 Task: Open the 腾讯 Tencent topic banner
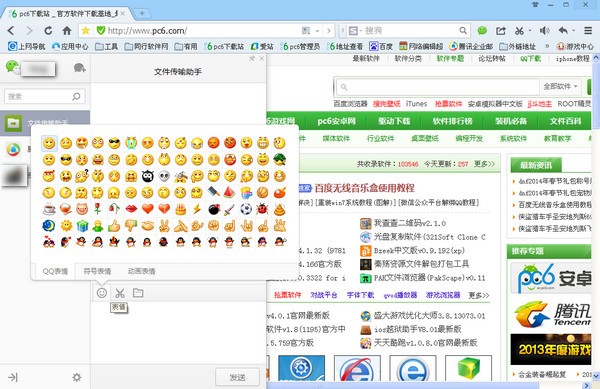pos(551,314)
